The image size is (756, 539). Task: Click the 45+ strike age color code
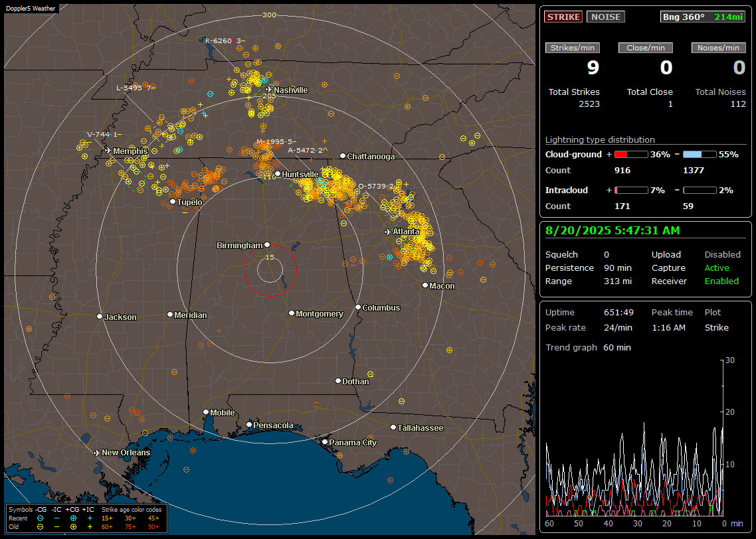[154, 518]
